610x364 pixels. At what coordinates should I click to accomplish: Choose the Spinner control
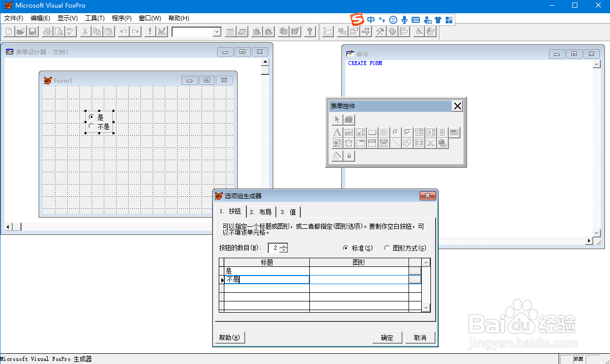(442, 132)
